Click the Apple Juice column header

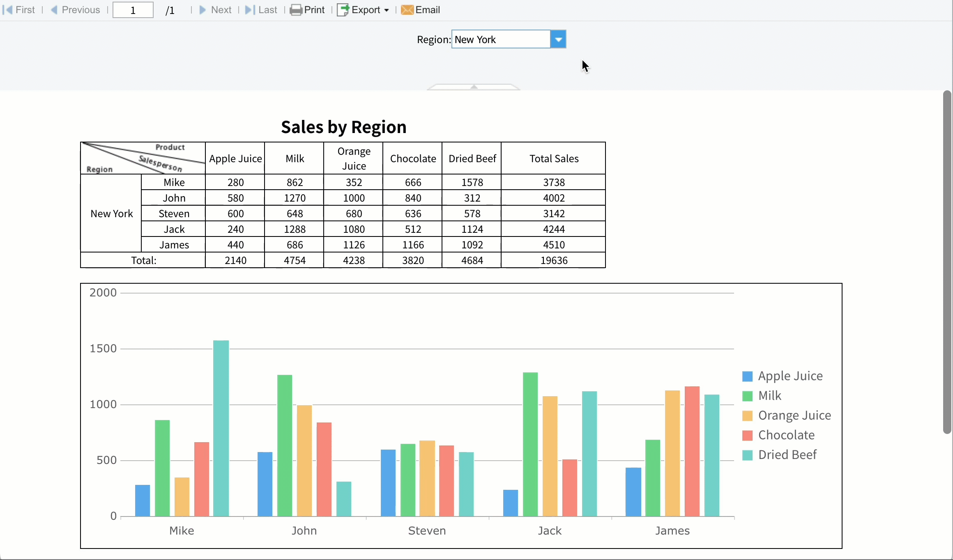[235, 158]
